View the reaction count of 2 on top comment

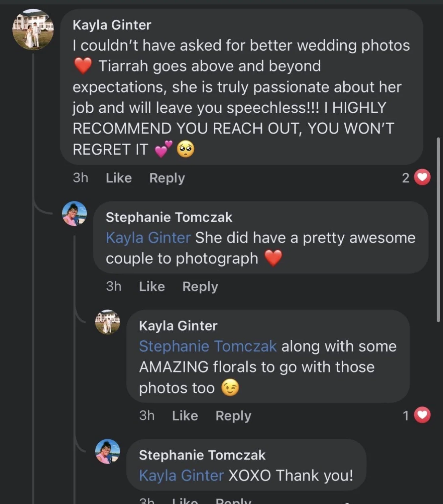pyautogui.click(x=406, y=178)
